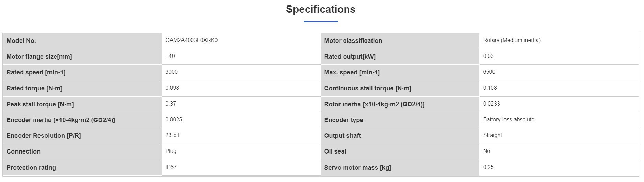The width and height of the screenshot is (644, 182).
Task: Click the Encoder inertia label
Action: click(x=61, y=120)
